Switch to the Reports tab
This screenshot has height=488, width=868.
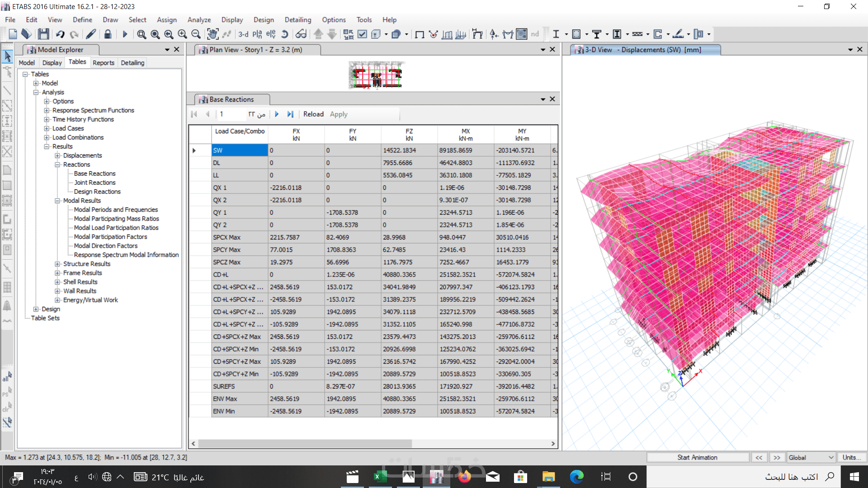click(x=103, y=63)
